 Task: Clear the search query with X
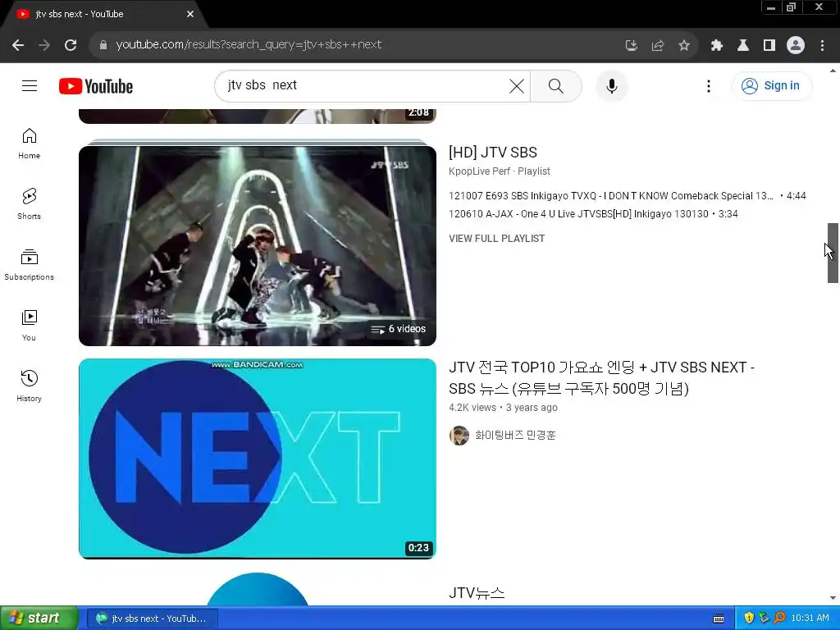(x=517, y=85)
